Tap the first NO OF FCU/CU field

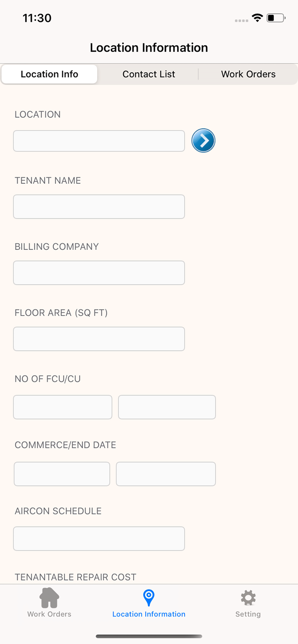tap(62, 407)
